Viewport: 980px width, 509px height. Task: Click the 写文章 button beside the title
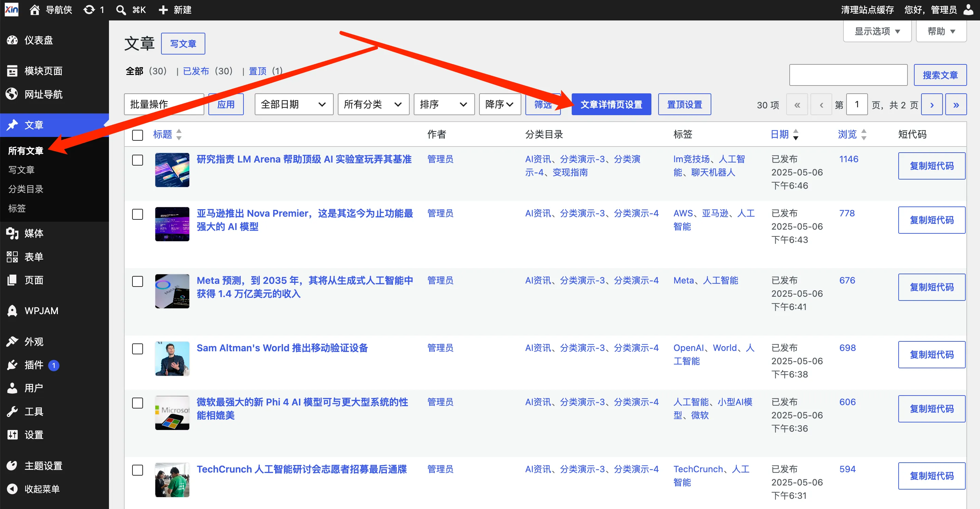(x=183, y=44)
